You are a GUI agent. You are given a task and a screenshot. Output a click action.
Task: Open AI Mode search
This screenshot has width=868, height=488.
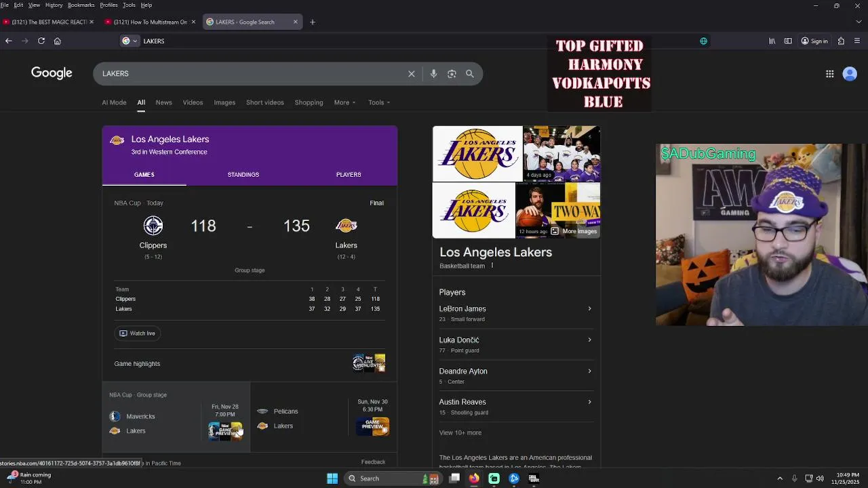tap(114, 102)
